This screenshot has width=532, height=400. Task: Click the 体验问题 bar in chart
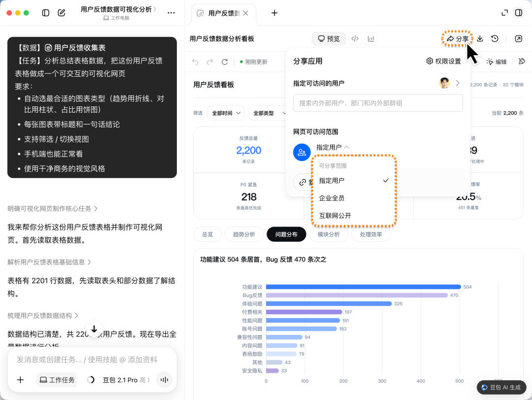point(329,303)
